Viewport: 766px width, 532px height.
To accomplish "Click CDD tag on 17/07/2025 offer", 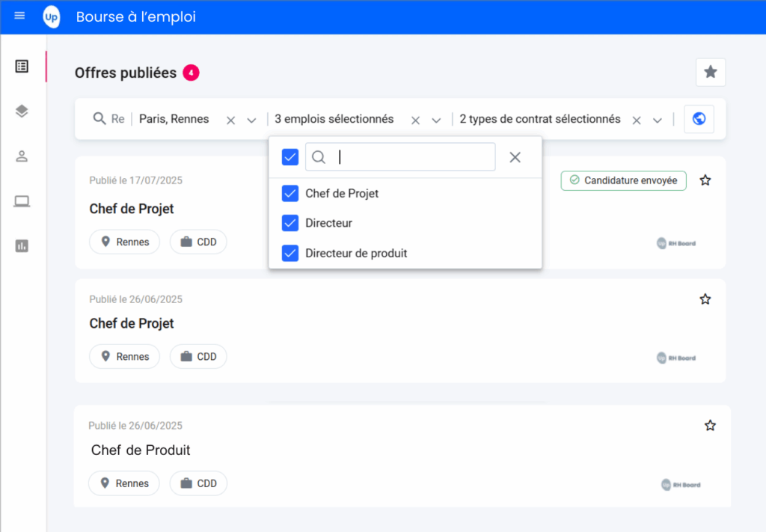I will tap(198, 242).
